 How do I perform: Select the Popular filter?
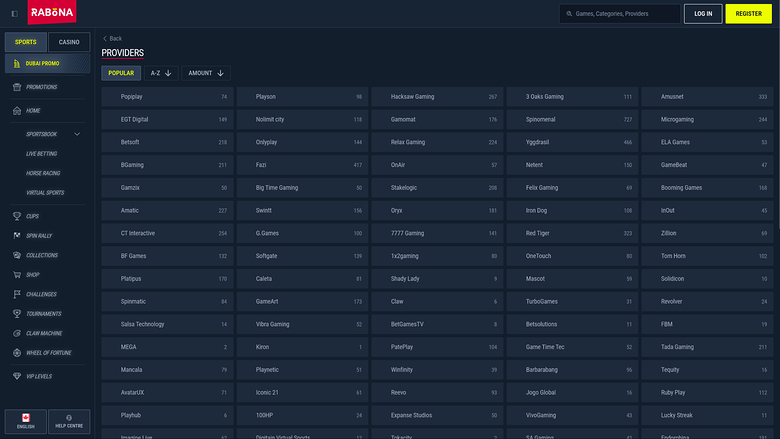pyautogui.click(x=121, y=73)
